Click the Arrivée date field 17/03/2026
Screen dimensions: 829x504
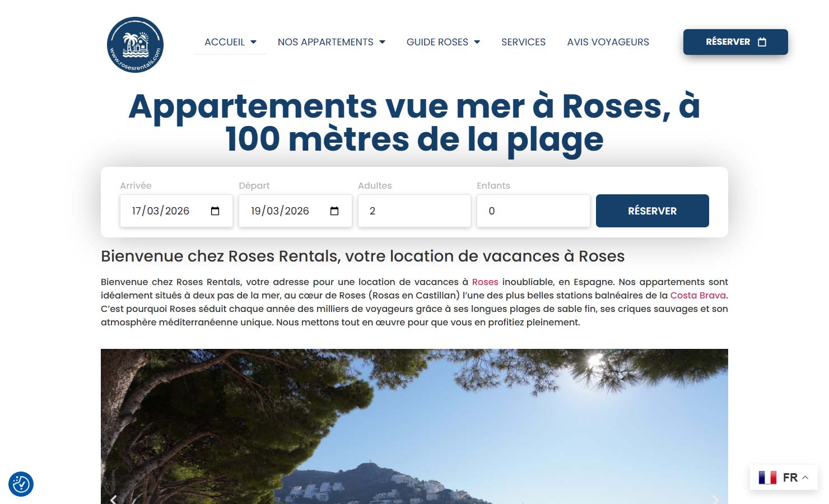coord(176,211)
